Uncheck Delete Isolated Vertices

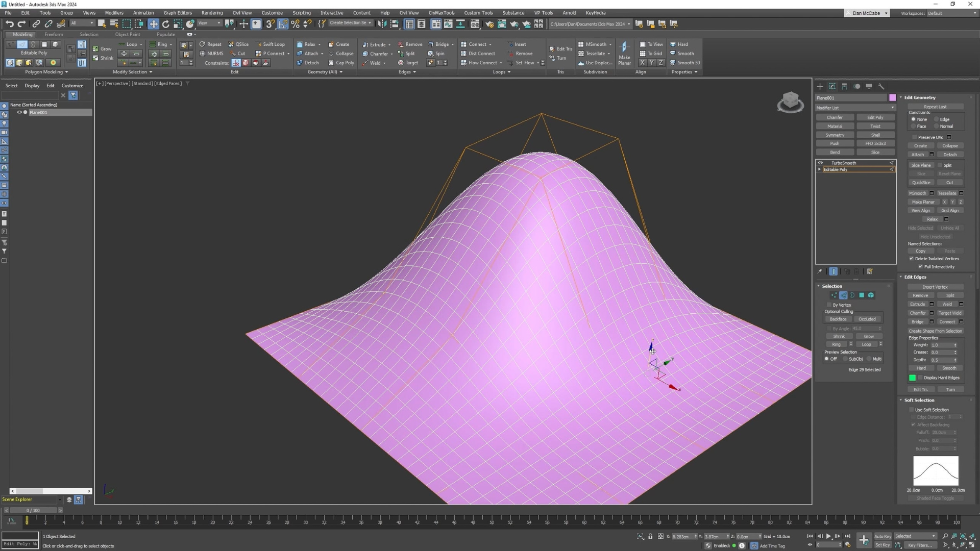[x=911, y=259]
